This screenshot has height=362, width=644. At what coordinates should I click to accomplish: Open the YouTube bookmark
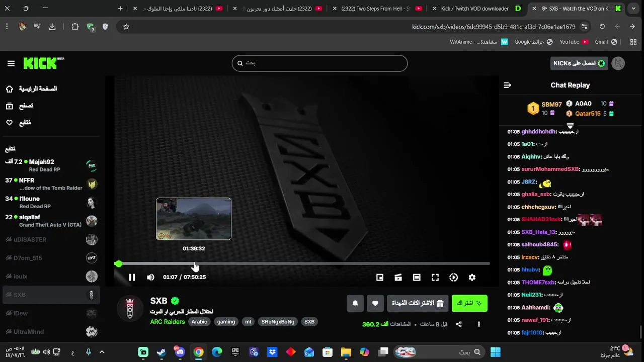(x=574, y=42)
